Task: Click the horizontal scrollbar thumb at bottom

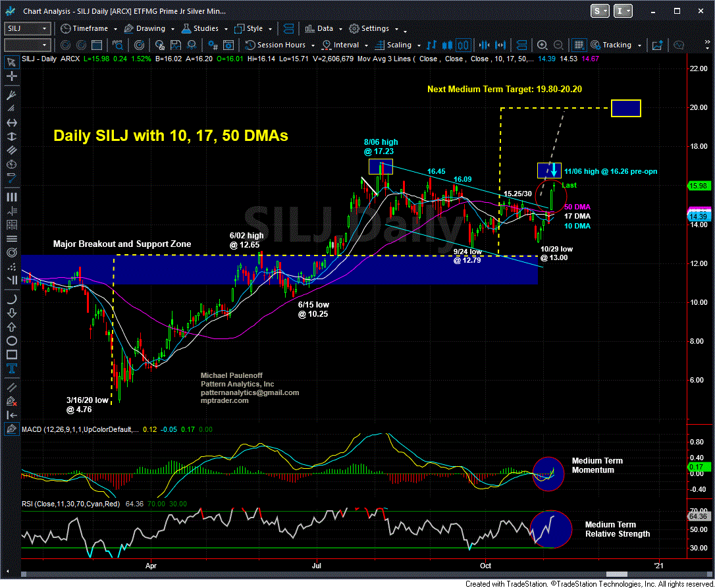Action: [616, 574]
